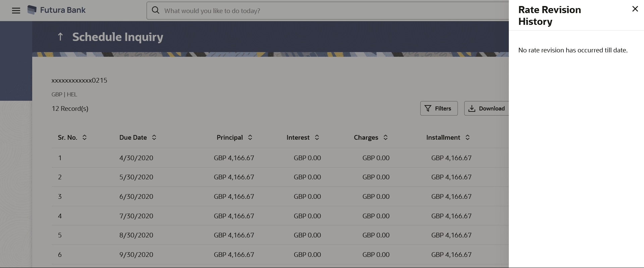Sort by the Installment column arrows
Image resolution: width=644 pixels, height=268 pixels.
(x=467, y=137)
